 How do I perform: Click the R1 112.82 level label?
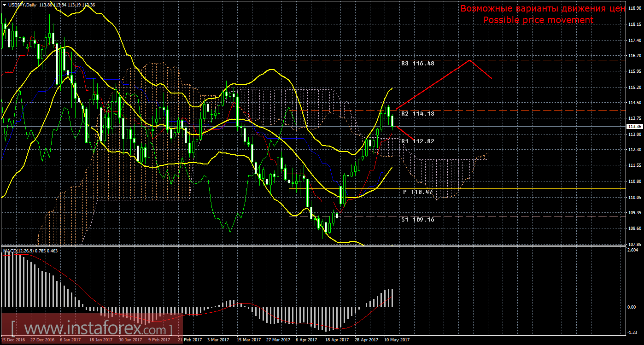(x=417, y=141)
